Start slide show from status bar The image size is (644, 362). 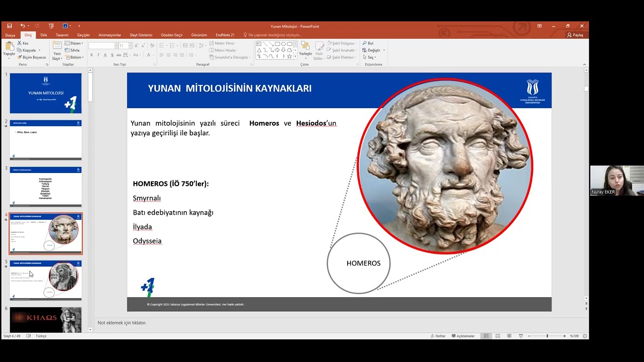521,336
